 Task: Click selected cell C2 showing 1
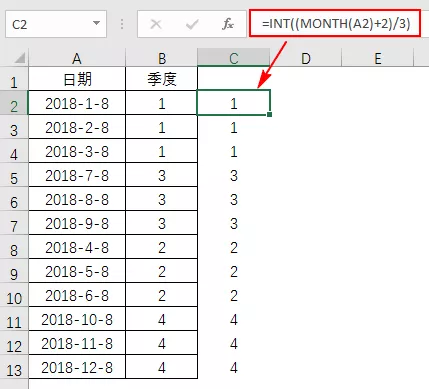tap(234, 103)
